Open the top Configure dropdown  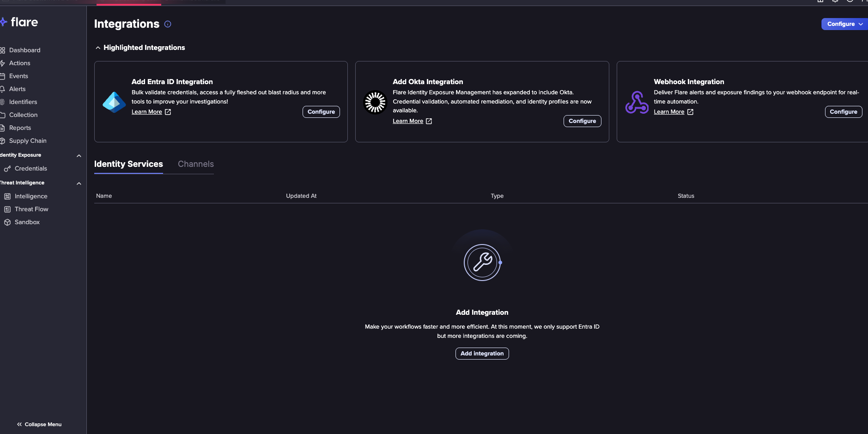pos(845,24)
